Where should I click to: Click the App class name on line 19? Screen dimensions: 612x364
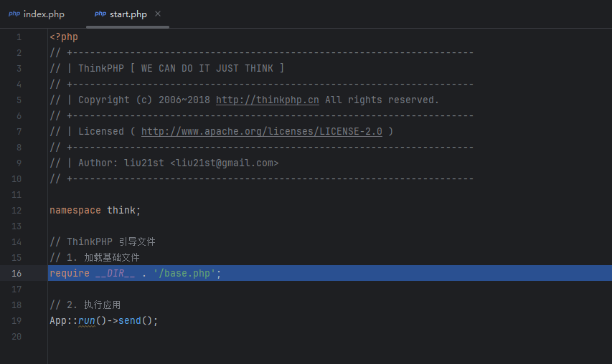58,321
